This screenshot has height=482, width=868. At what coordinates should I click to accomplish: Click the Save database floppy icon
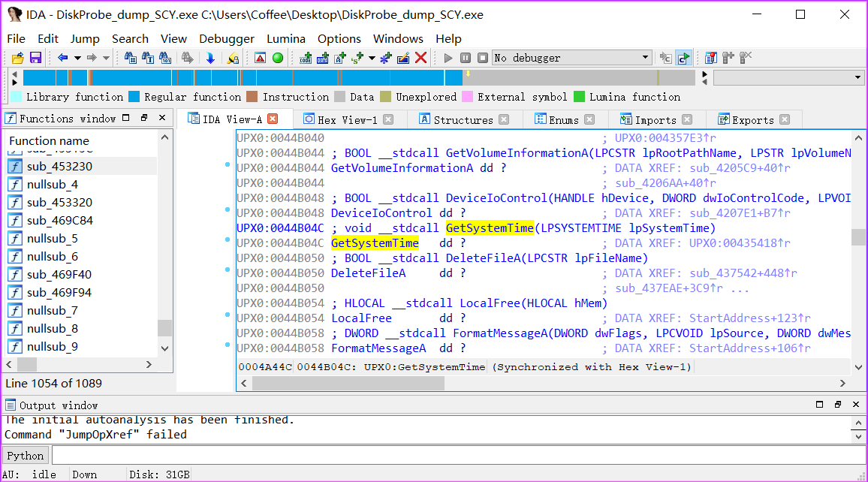point(35,58)
